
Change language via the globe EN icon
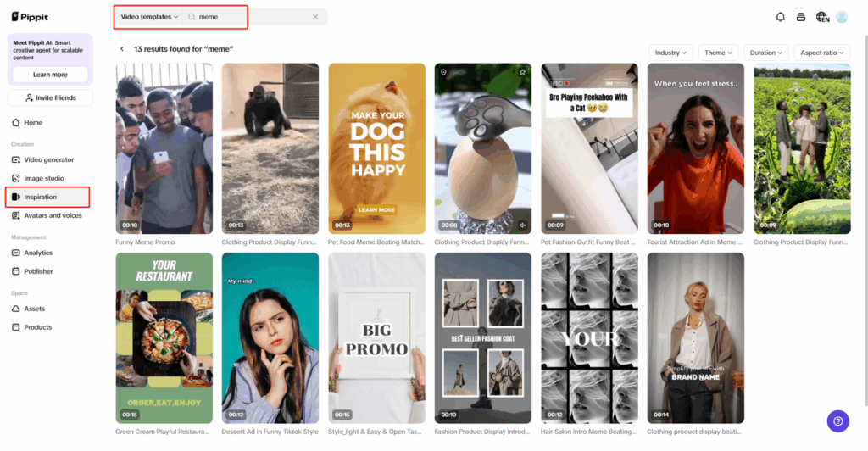pos(822,17)
